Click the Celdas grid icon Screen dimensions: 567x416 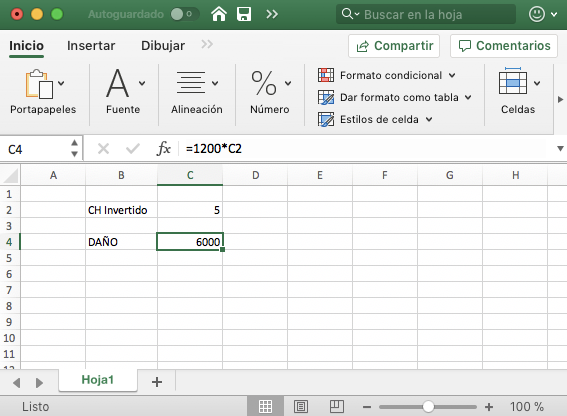[x=513, y=82]
